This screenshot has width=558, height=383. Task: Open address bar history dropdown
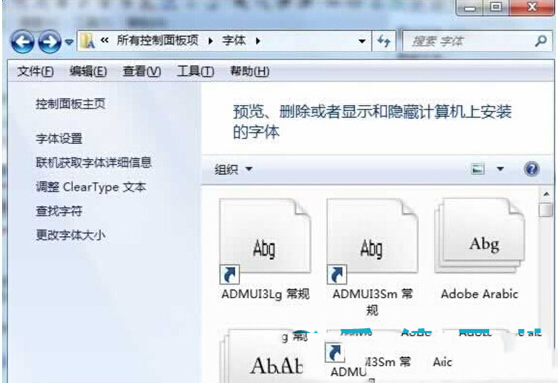point(362,41)
